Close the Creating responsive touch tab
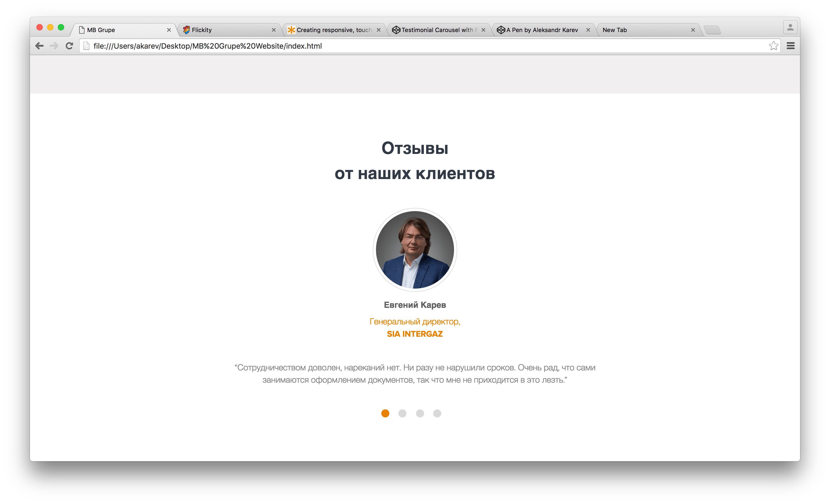 [379, 30]
